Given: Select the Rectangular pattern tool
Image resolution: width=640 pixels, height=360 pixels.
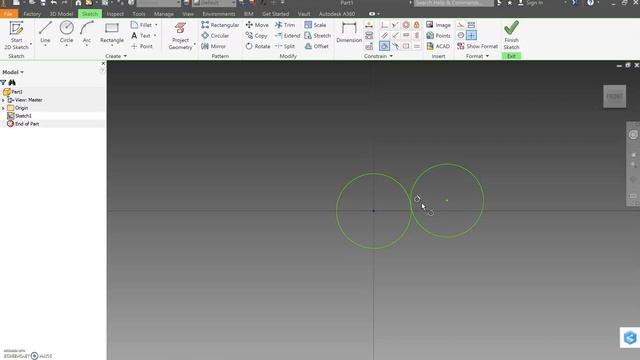Looking at the screenshot, I should tap(220, 25).
